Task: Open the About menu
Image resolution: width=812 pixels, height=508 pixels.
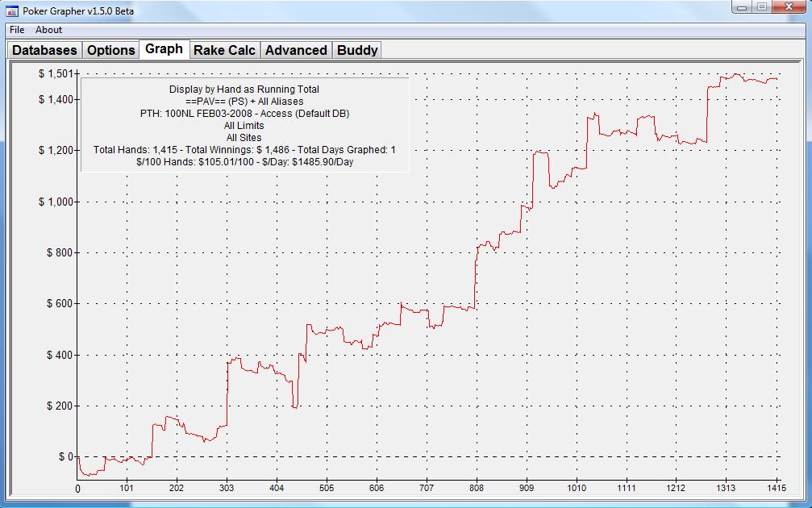Action: (48, 30)
